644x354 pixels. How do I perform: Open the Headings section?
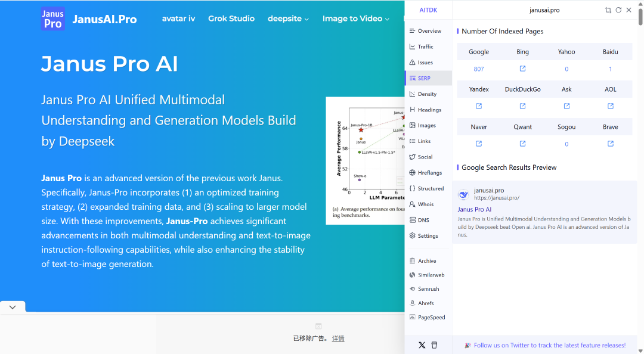(428, 110)
